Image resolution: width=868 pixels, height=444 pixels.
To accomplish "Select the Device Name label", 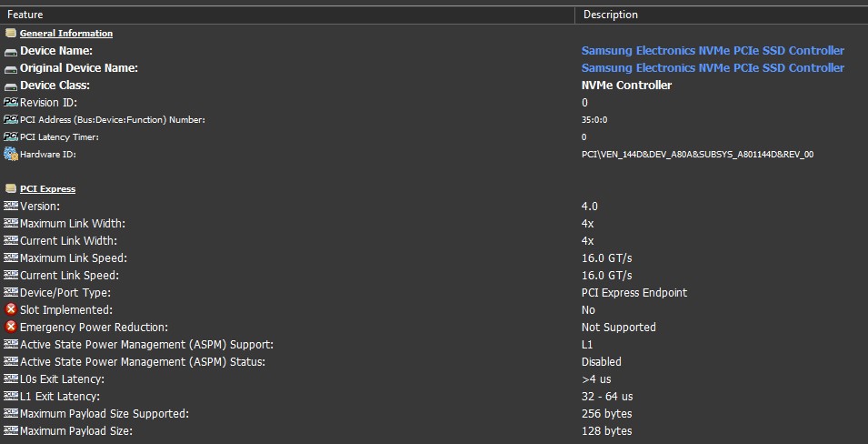I will coord(56,51).
